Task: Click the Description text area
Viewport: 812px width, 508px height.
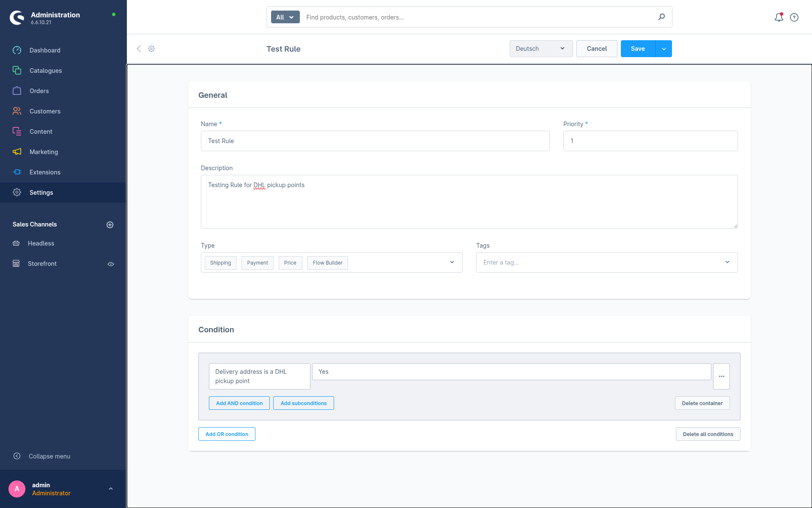Action: coord(469,202)
